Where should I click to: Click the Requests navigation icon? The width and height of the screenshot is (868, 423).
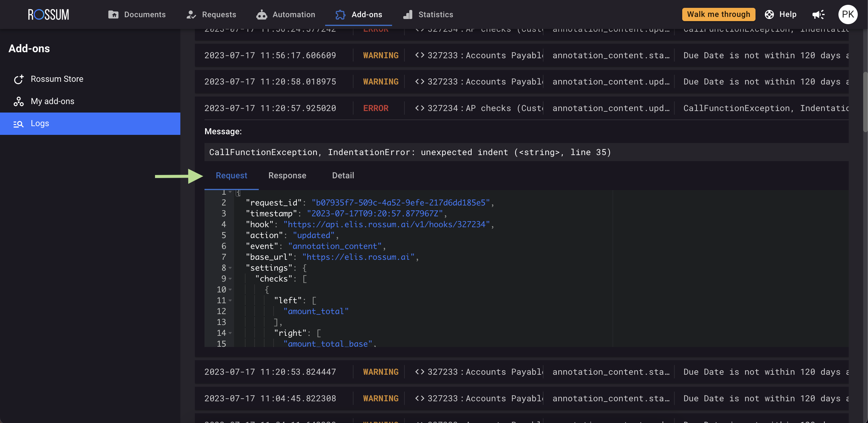pos(191,14)
